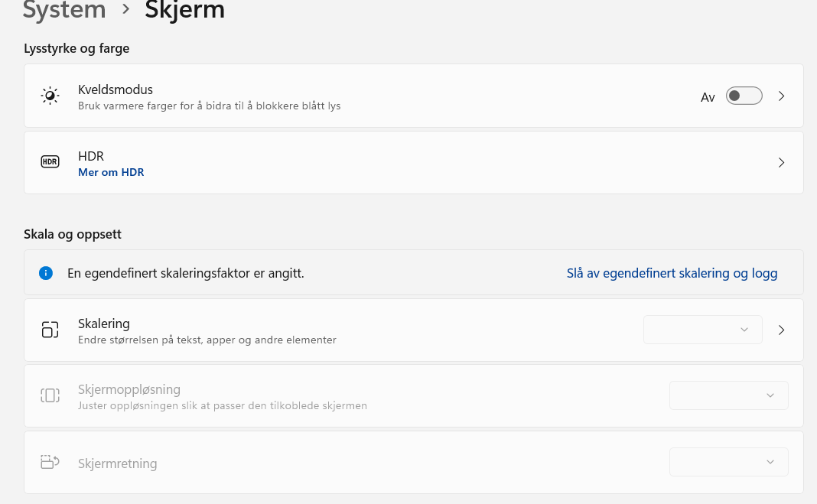Click the 'Av' label beside Kveldsmodus switch
This screenshot has height=504, width=817.
tap(708, 97)
